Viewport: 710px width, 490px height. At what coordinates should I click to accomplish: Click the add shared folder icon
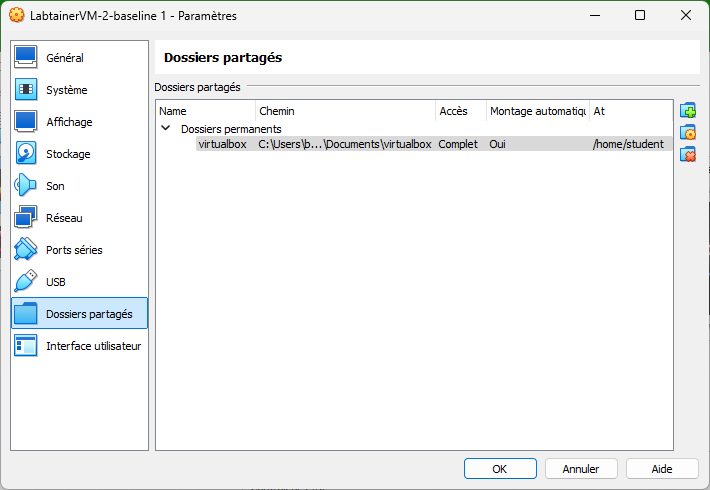pyautogui.click(x=687, y=111)
